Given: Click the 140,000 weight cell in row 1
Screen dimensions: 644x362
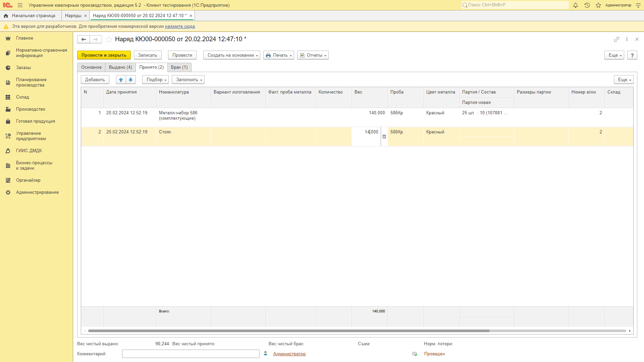Looking at the screenshot, I should pos(370,117).
